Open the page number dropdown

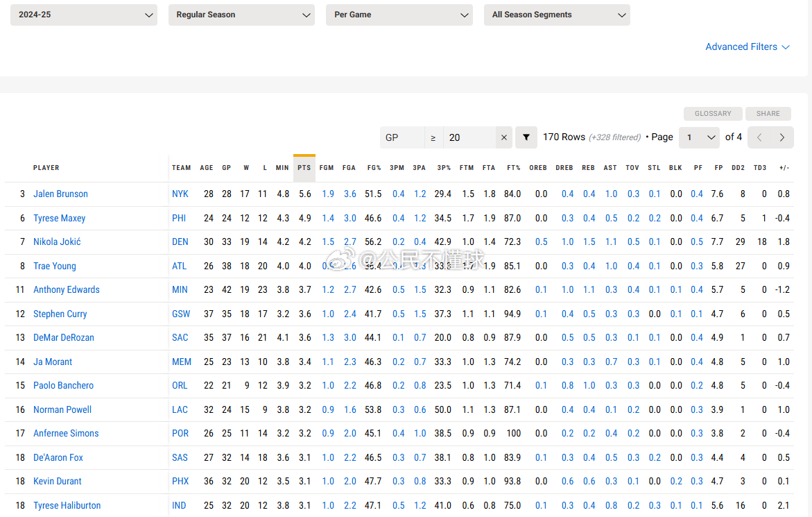[699, 137]
